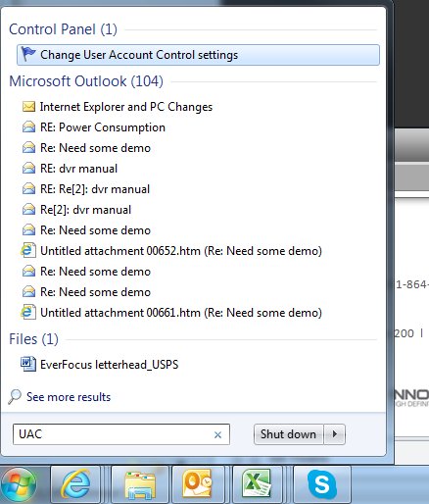The height and width of the screenshot is (504, 429).
Task: Click See more results link
Action: click(69, 397)
